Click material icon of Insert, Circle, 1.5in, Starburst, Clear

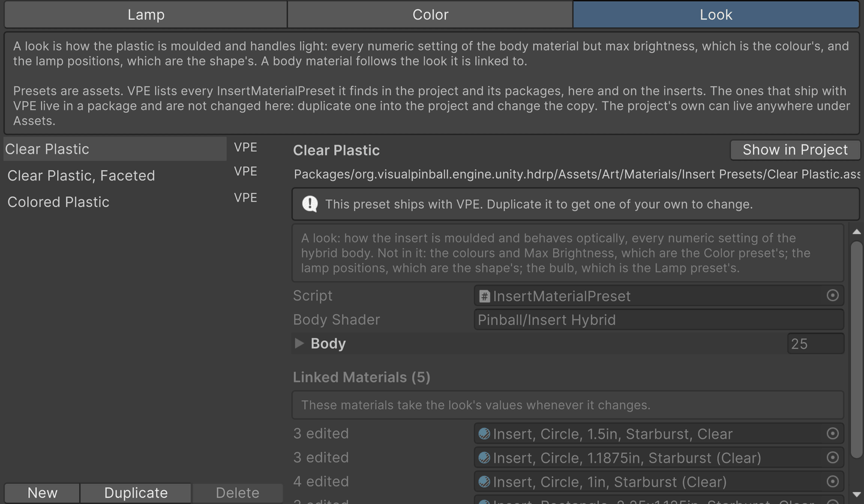pos(484,433)
